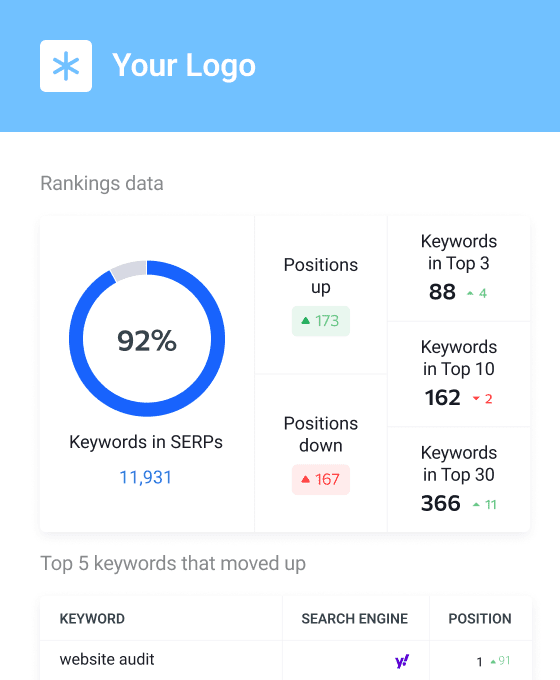
Task: Click the Keywords in Top 3 value 88
Action: pos(442,292)
